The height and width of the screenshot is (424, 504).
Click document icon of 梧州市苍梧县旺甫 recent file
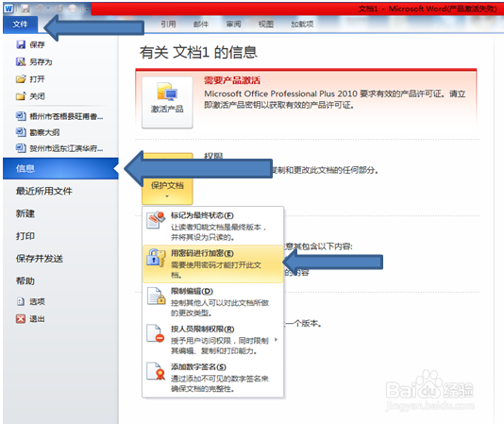(21, 116)
